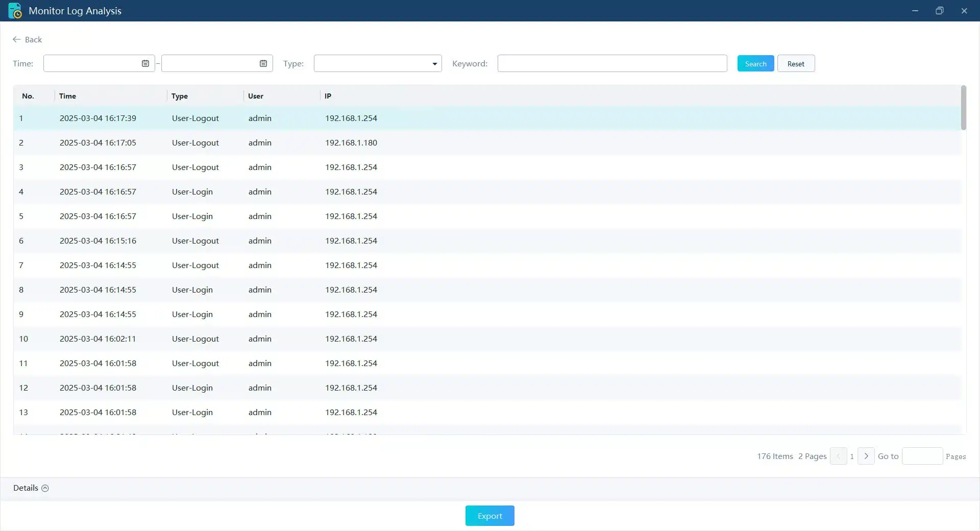The width and height of the screenshot is (980, 531).
Task: Select log entry number 10
Action: tap(23, 339)
